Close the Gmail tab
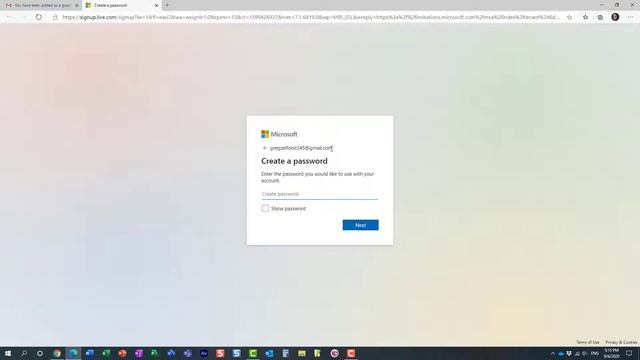The height and width of the screenshot is (360, 640). (77, 5)
